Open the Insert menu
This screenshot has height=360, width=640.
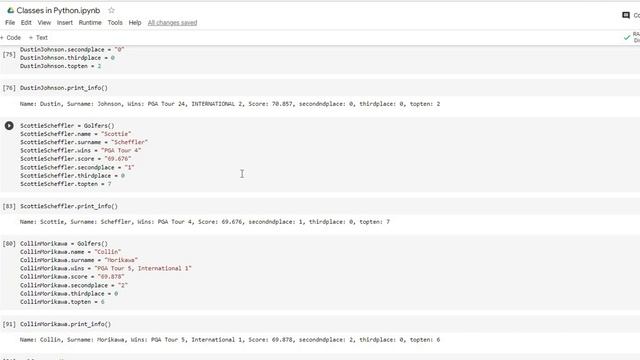(x=64, y=22)
